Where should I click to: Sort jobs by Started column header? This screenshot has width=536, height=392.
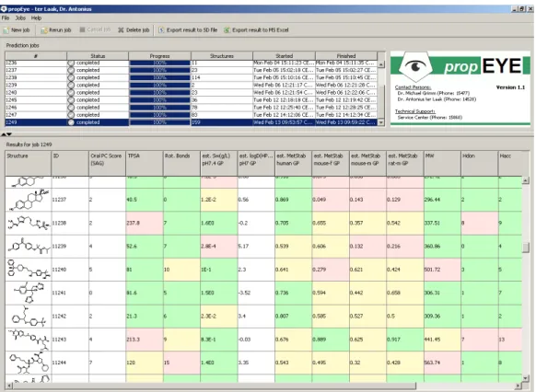click(284, 56)
